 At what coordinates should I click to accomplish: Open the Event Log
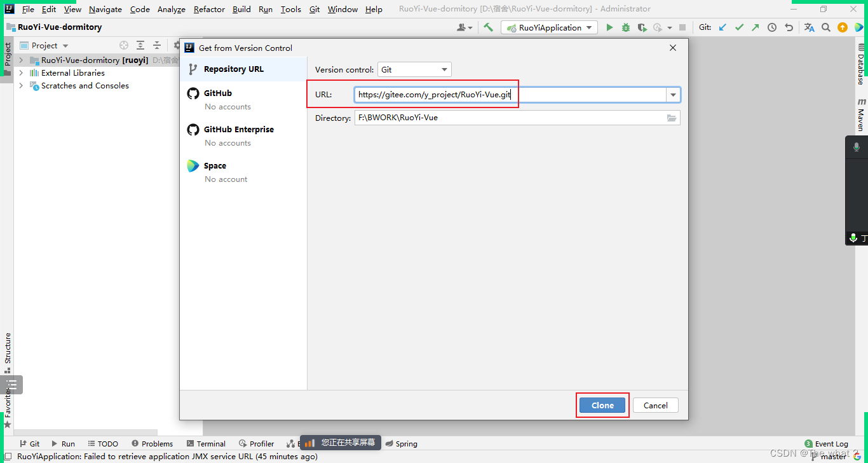point(826,444)
